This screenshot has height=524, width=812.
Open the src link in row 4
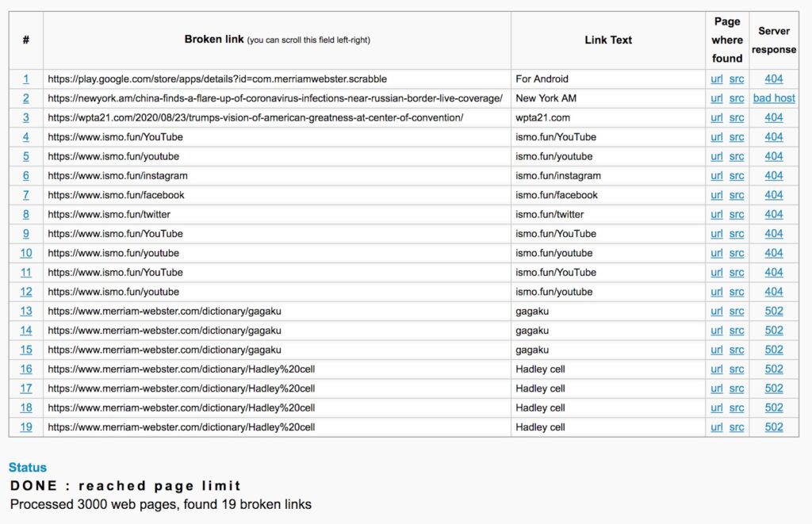737,137
